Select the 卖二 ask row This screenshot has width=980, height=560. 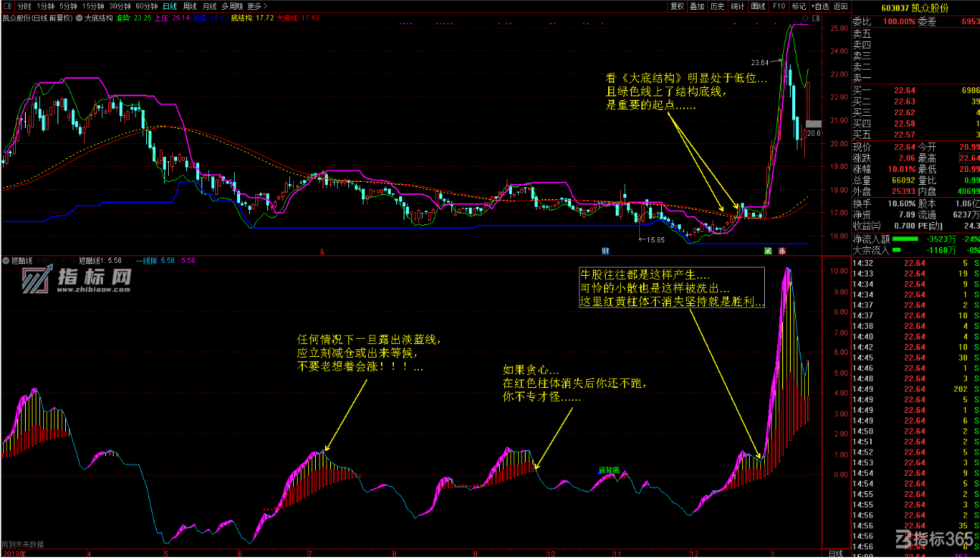click(915, 67)
